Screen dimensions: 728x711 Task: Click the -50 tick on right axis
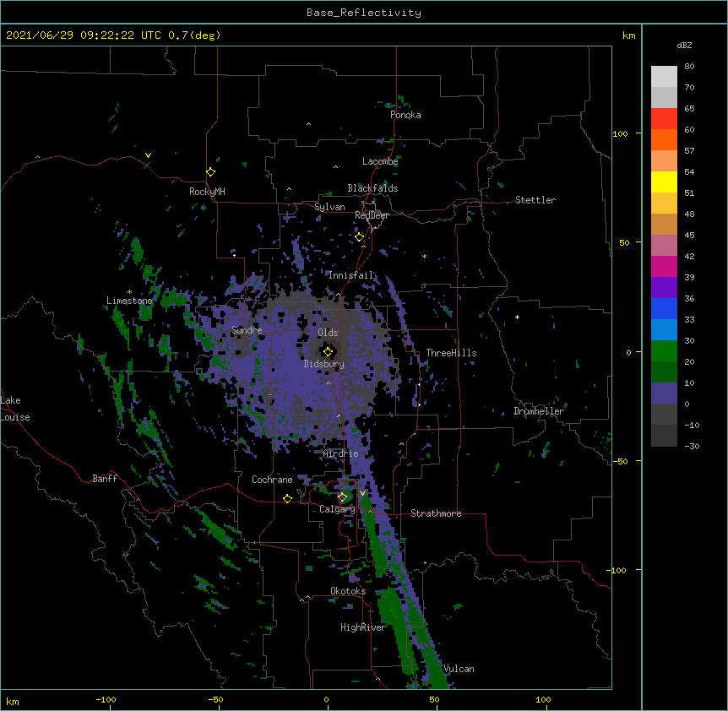click(x=620, y=461)
